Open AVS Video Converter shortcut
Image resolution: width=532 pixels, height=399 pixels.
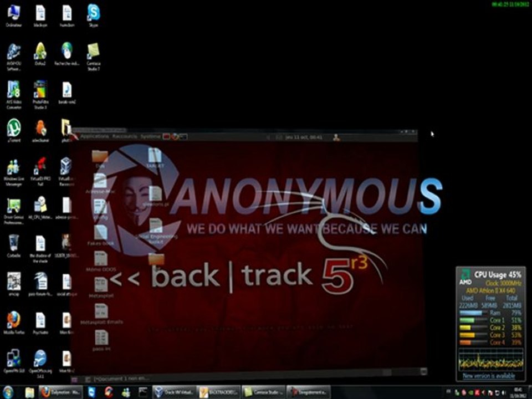[x=13, y=90]
